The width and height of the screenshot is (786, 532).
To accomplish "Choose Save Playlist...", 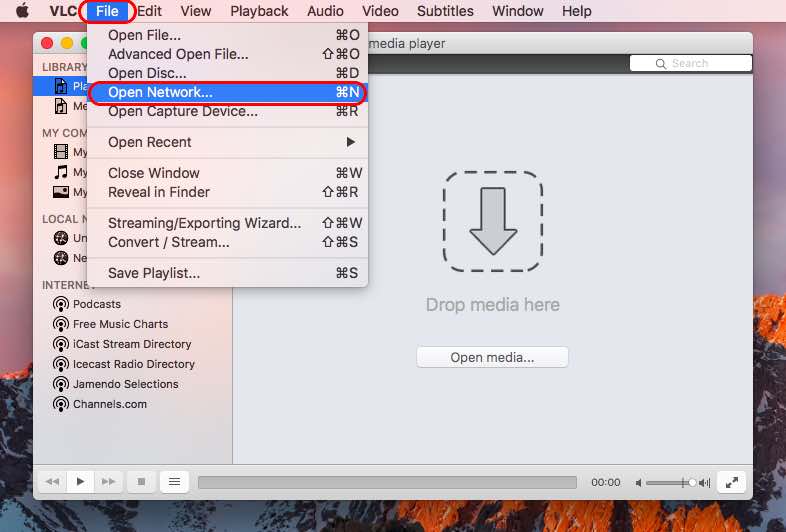I will click(228, 273).
